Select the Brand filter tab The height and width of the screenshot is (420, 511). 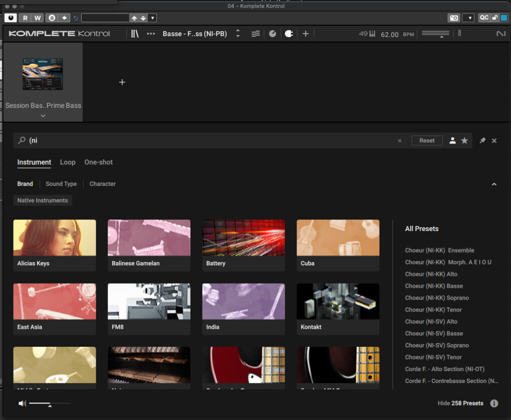(x=25, y=184)
